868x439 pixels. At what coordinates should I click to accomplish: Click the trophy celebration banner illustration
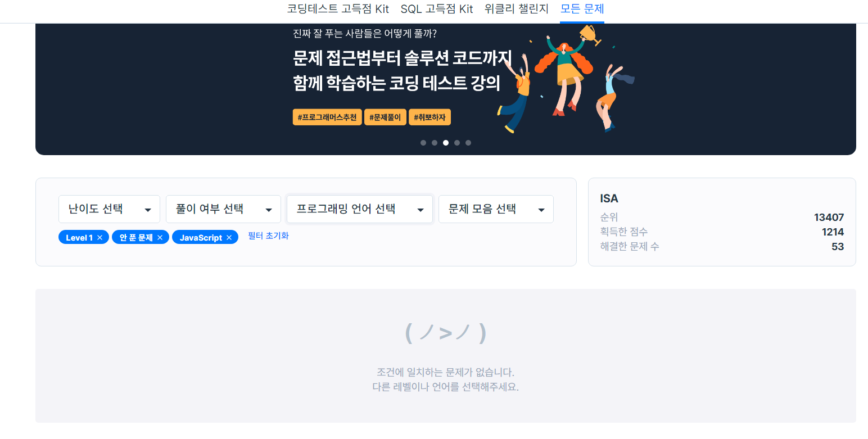(x=565, y=79)
